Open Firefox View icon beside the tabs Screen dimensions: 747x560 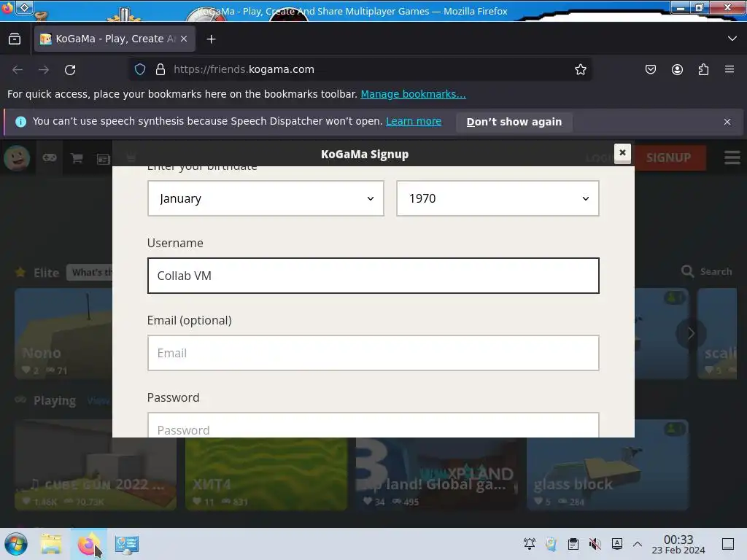click(15, 39)
